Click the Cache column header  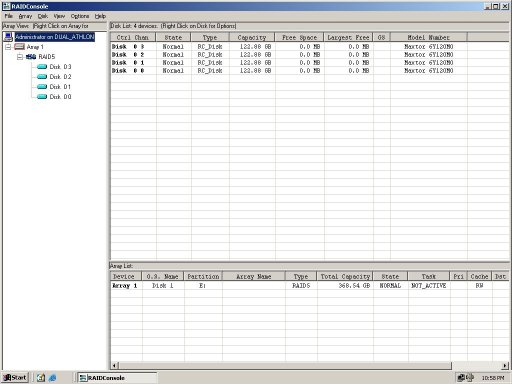pos(479,276)
